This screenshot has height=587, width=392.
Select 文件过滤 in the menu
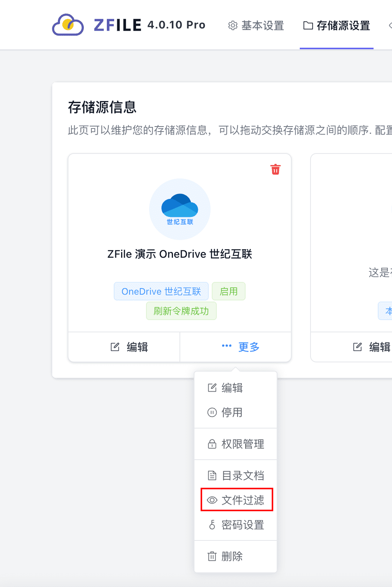click(242, 500)
